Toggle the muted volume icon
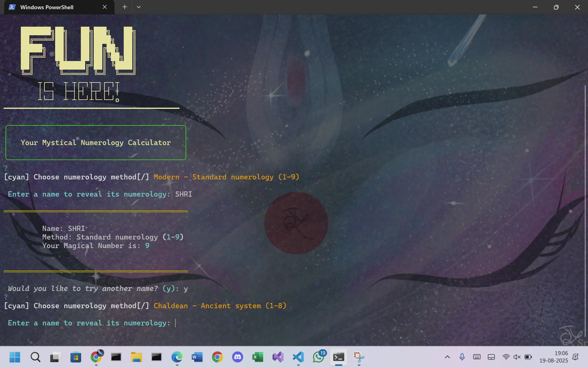This screenshot has width=588, height=368. [x=517, y=357]
